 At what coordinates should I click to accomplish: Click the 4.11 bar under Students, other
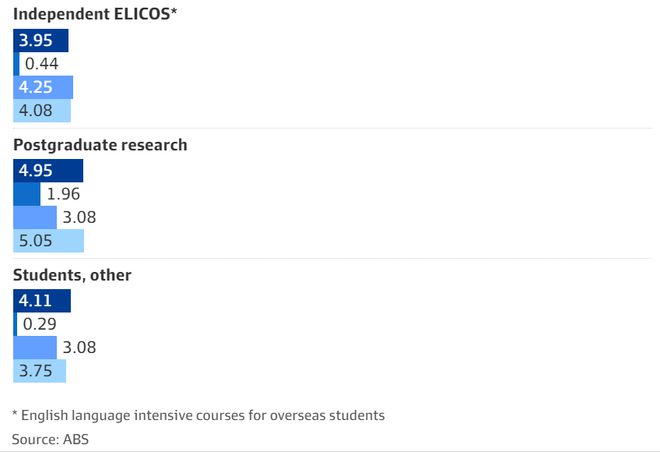tap(42, 300)
